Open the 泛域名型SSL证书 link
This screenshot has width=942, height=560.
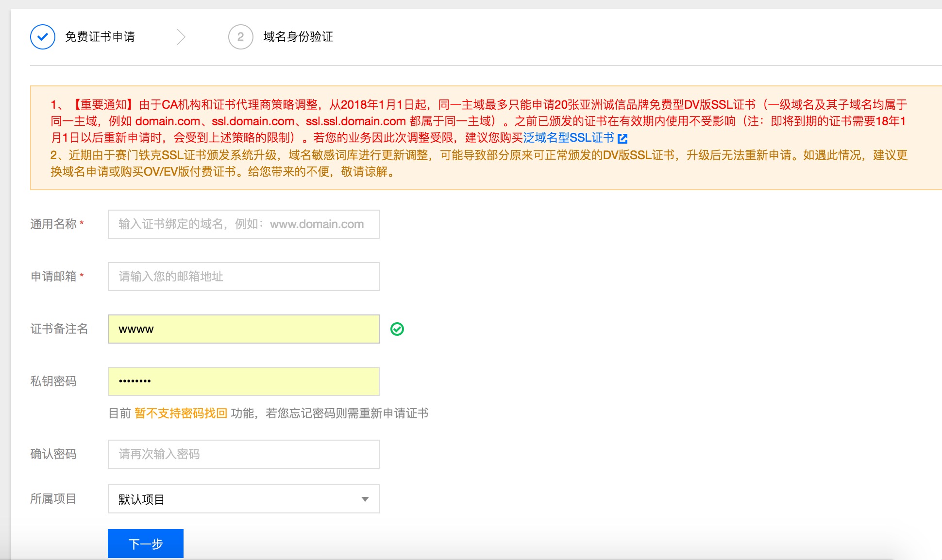568,138
